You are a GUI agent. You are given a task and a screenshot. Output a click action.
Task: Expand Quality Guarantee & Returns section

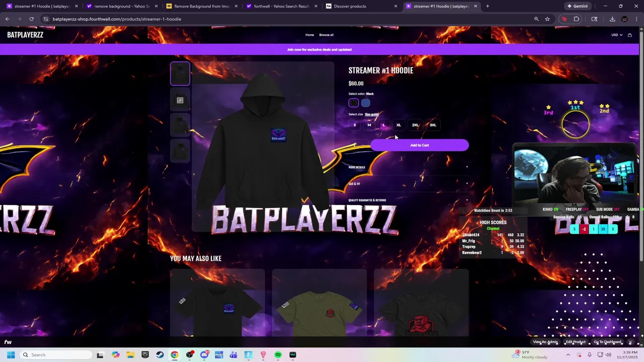tap(409, 200)
